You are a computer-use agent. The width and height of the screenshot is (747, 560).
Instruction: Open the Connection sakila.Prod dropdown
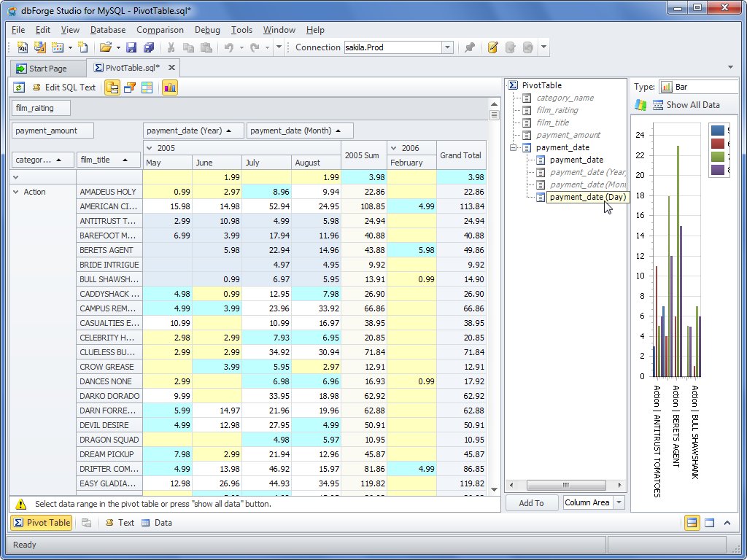click(x=447, y=47)
